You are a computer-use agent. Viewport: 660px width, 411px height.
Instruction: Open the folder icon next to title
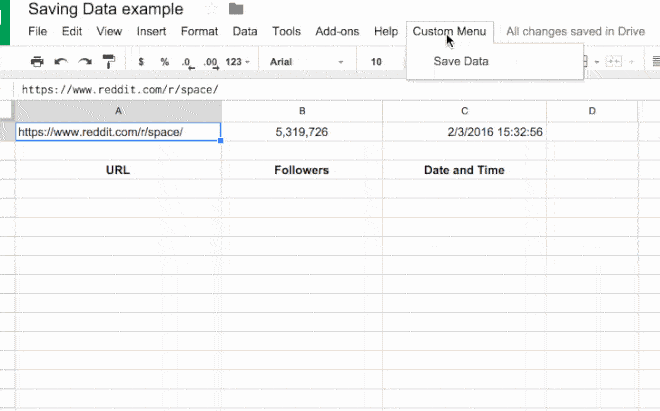point(236,9)
